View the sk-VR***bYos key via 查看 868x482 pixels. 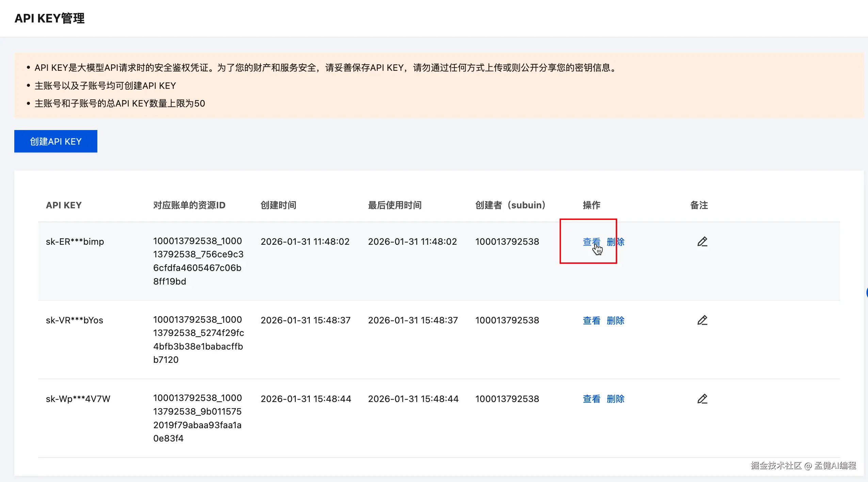click(x=591, y=320)
